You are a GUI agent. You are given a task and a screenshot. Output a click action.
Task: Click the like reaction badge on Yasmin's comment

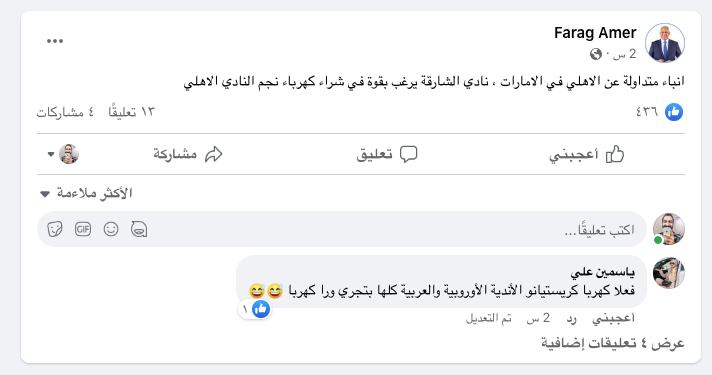click(255, 309)
